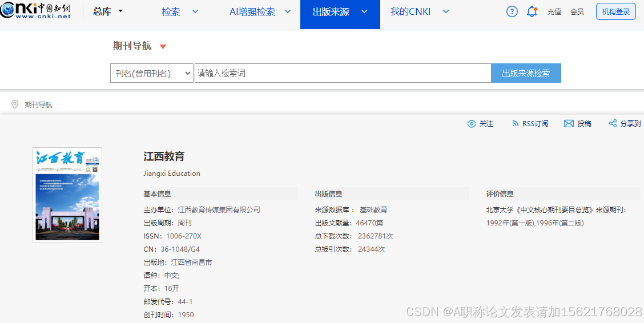Click the location pin icon beside 期刊导航
Screen dimensions: 644x323
[x=15, y=104]
